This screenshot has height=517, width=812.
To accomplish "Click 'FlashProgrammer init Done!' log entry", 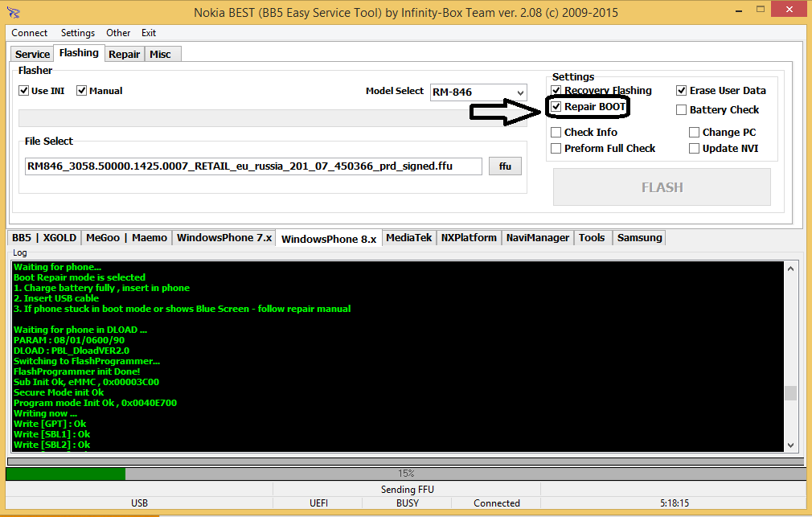I will (x=76, y=371).
